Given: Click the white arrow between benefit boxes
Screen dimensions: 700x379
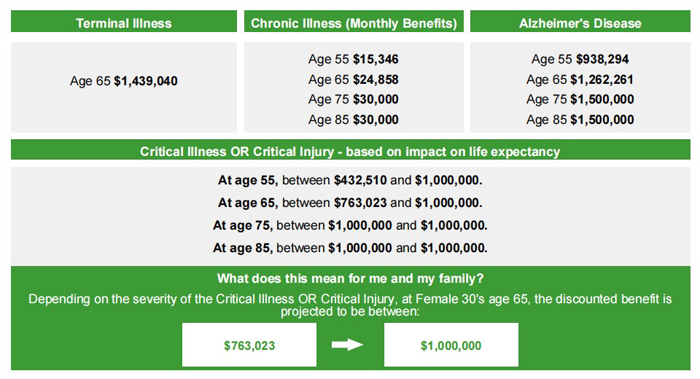Looking at the screenshot, I should [347, 345].
